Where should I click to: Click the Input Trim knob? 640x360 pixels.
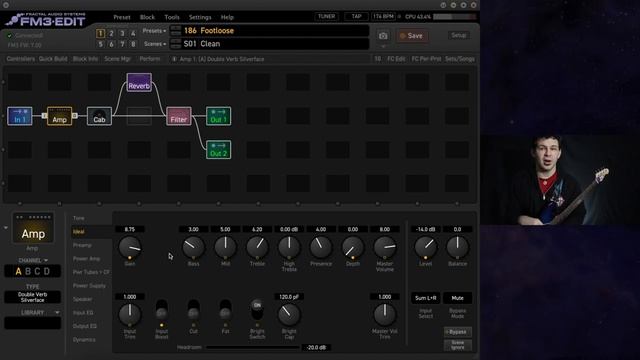(x=130, y=315)
